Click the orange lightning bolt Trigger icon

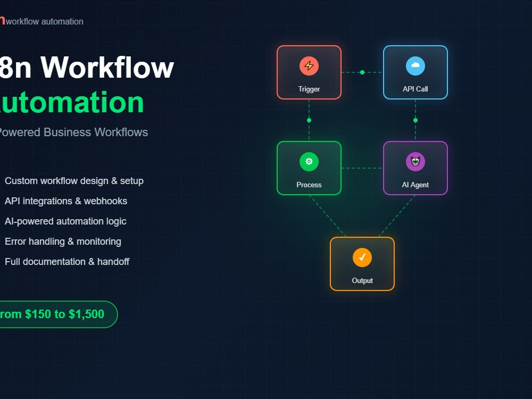[x=309, y=66]
